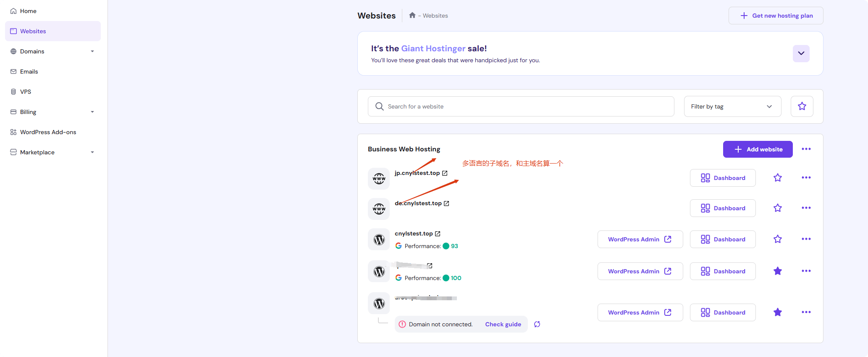The image size is (868, 357).
Task: Open Business Web Hosting three-dot menu
Action: [x=806, y=149]
